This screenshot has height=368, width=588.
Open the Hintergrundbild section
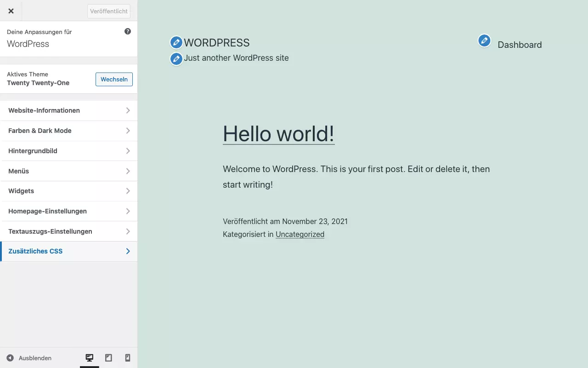tap(69, 151)
